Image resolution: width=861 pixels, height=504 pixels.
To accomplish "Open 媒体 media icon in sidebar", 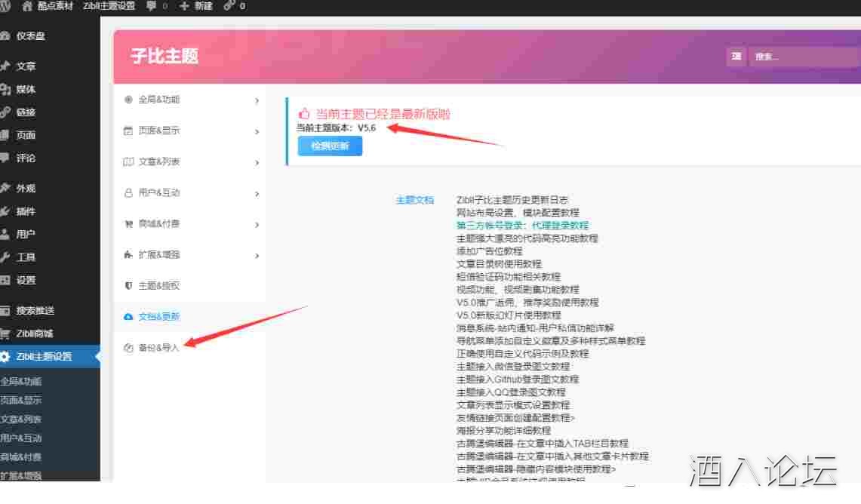I will pyautogui.click(x=5, y=89).
